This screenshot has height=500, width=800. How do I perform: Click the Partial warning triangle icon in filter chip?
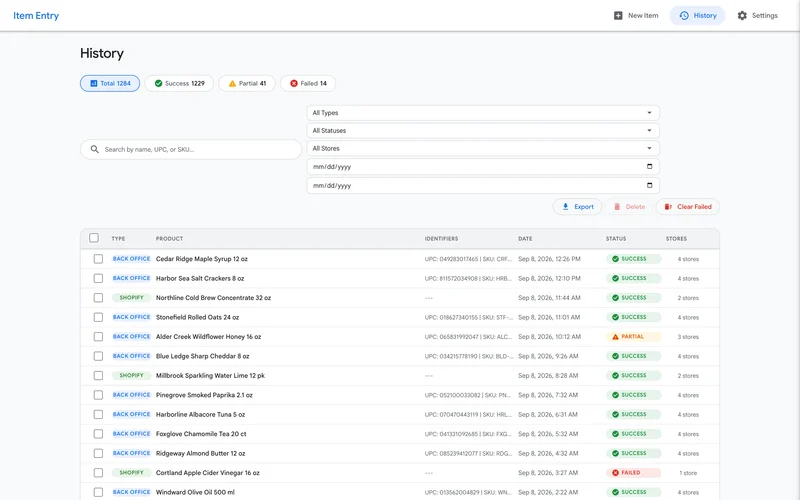tap(232, 83)
